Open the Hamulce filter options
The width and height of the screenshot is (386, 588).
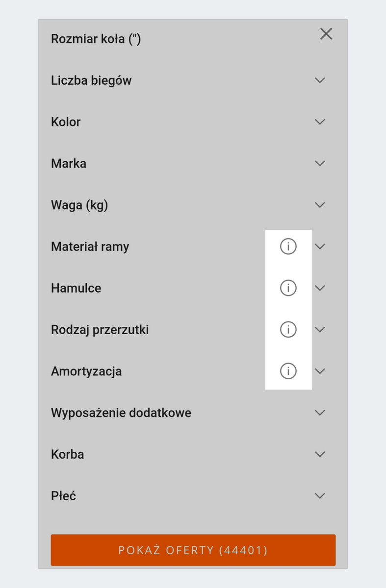pyautogui.click(x=320, y=288)
